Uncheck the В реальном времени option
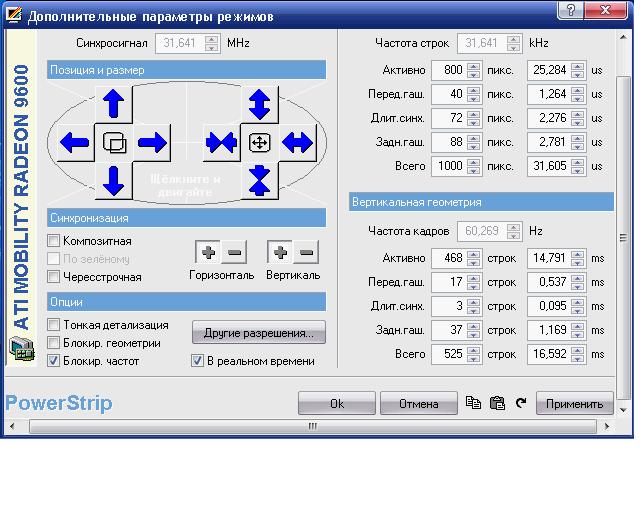 coord(197,361)
